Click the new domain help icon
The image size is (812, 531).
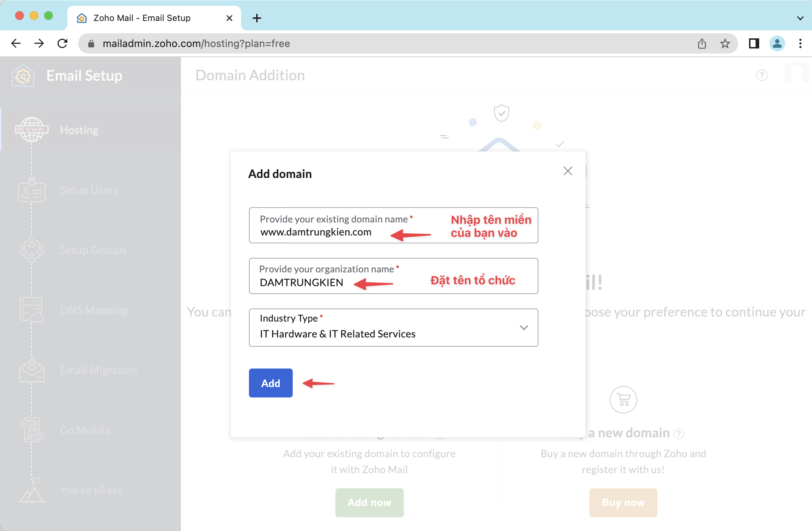[679, 433]
